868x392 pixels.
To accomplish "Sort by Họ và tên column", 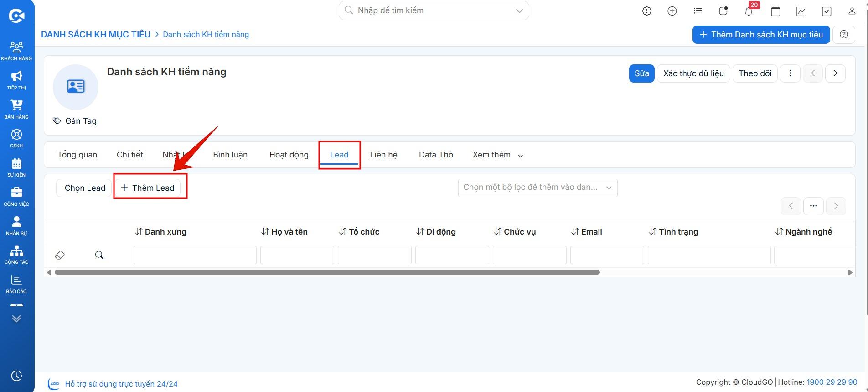I will (284, 232).
